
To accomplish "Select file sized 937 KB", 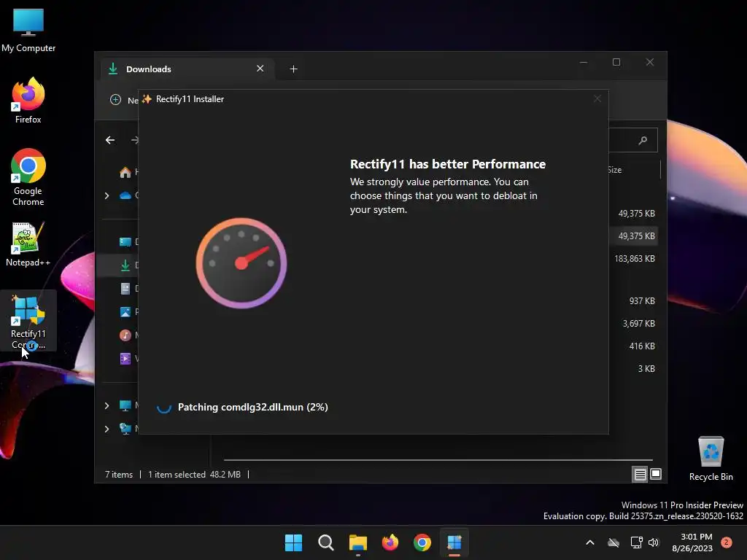I will pos(642,301).
